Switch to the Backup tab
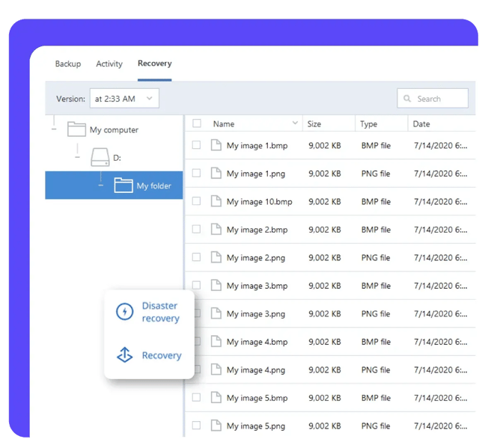The width and height of the screenshot is (485, 448). (x=68, y=64)
